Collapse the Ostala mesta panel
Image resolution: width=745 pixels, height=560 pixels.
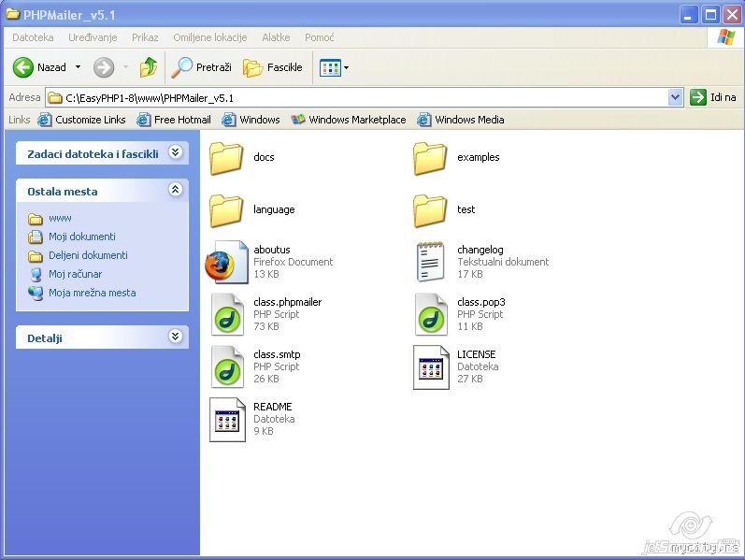click(x=175, y=191)
